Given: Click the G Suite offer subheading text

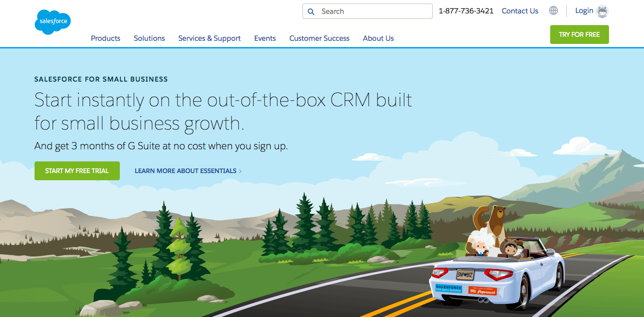Looking at the screenshot, I should pyautogui.click(x=161, y=146).
